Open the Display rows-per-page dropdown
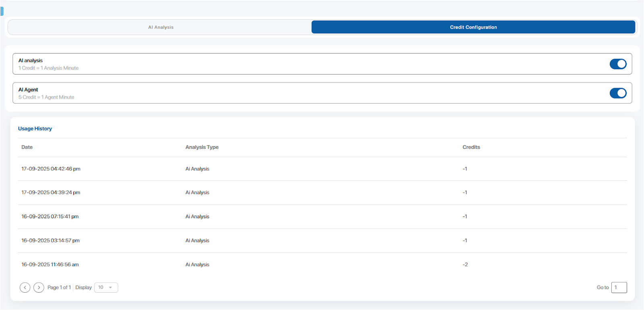644x310 pixels. coord(106,287)
